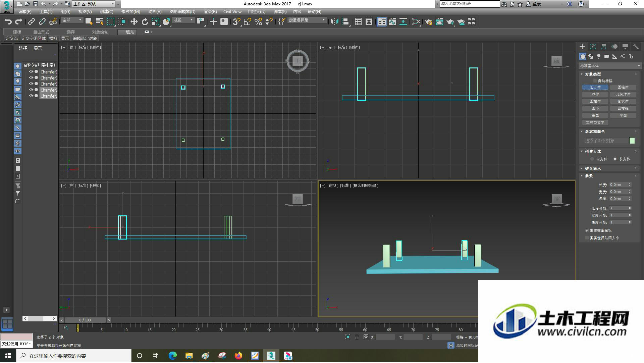Open the 工作区: 默认 workspace dropdown
The height and width of the screenshot is (363, 644).
94,4
